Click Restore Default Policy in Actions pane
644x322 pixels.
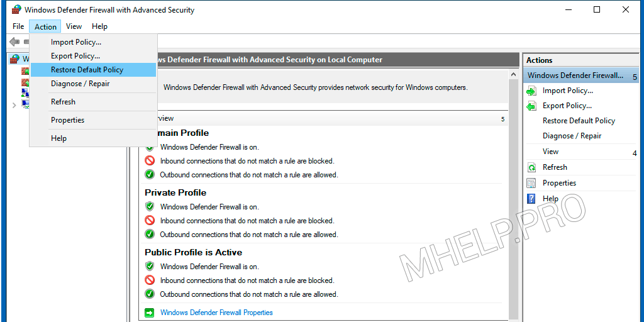[x=579, y=121]
